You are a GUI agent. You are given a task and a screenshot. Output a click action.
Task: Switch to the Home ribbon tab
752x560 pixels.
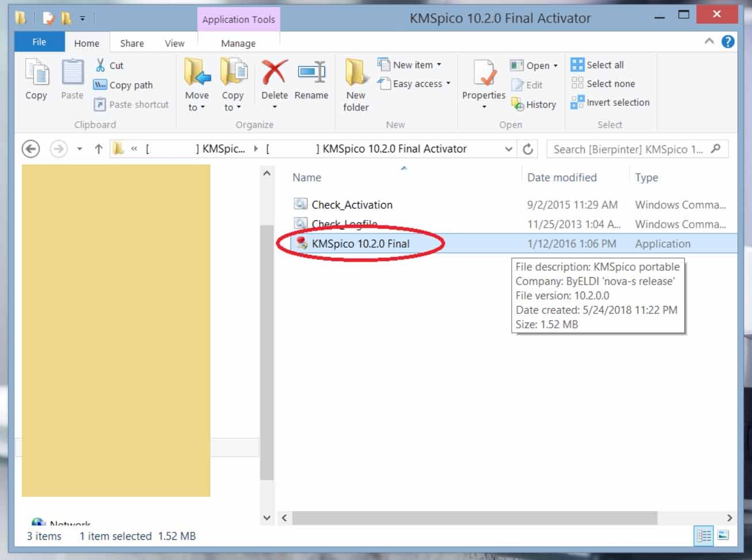point(87,43)
